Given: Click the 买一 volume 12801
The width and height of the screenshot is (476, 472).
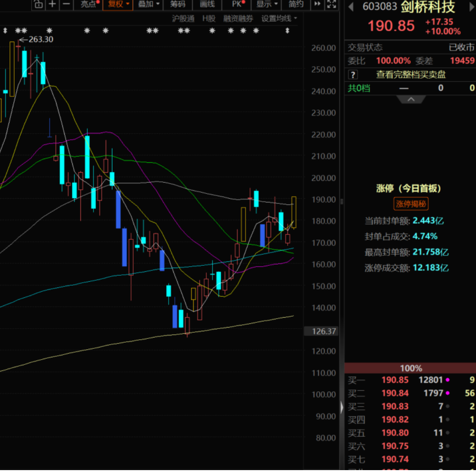Looking at the screenshot, I should point(431,380).
